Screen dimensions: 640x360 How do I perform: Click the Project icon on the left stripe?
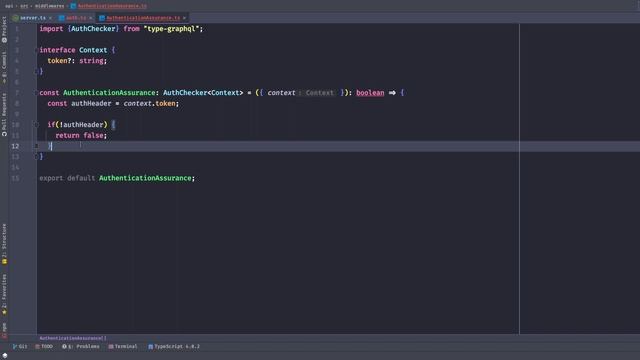click(4, 40)
